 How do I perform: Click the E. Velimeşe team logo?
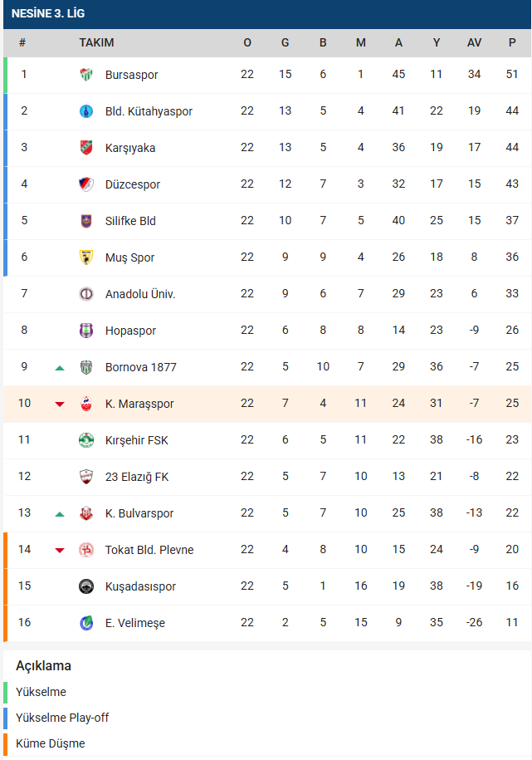(85, 623)
